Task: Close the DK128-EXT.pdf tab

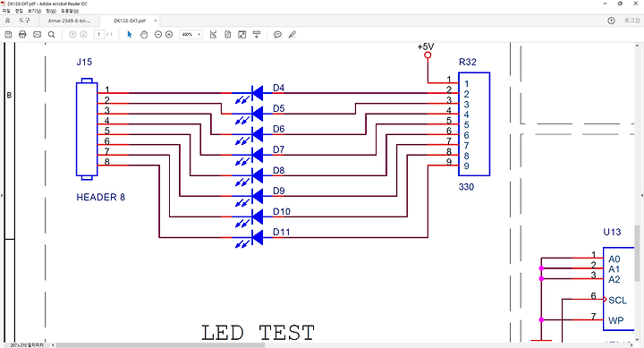Action: [156, 21]
